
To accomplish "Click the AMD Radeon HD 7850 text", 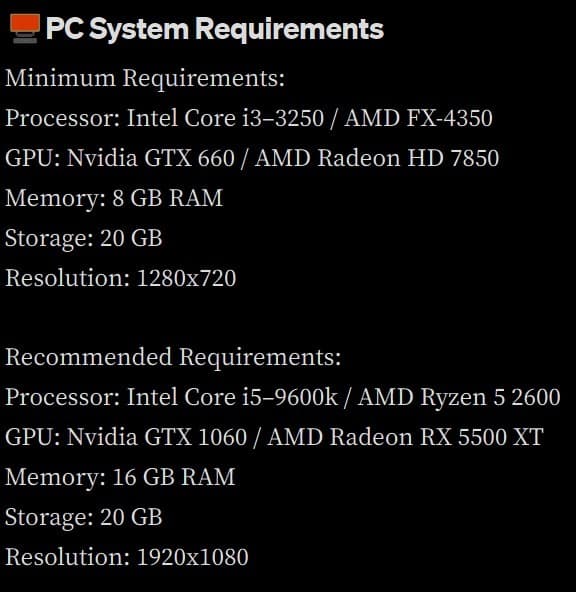I will point(377,158).
